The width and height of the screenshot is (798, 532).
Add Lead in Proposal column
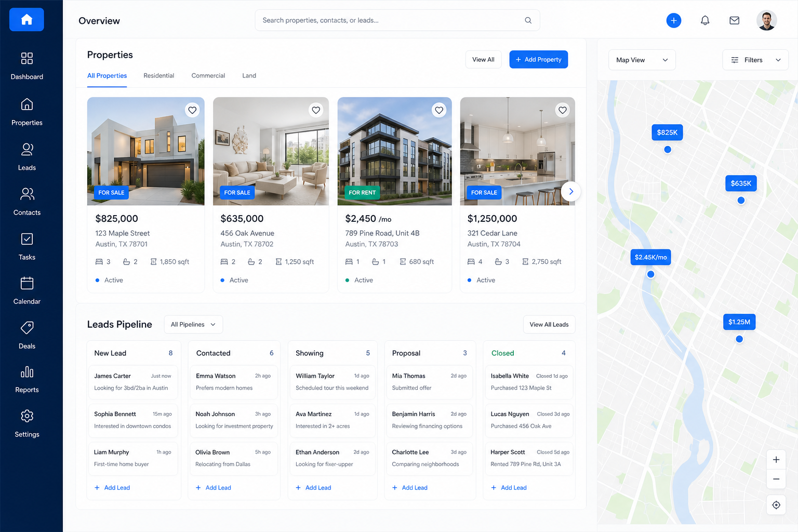[410, 488]
